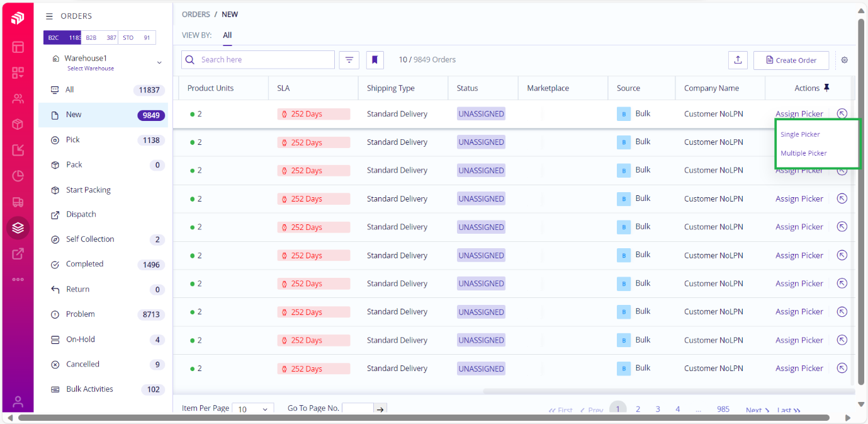The width and height of the screenshot is (868, 424).
Task: Open the pie chart reports icon
Action: (18, 176)
